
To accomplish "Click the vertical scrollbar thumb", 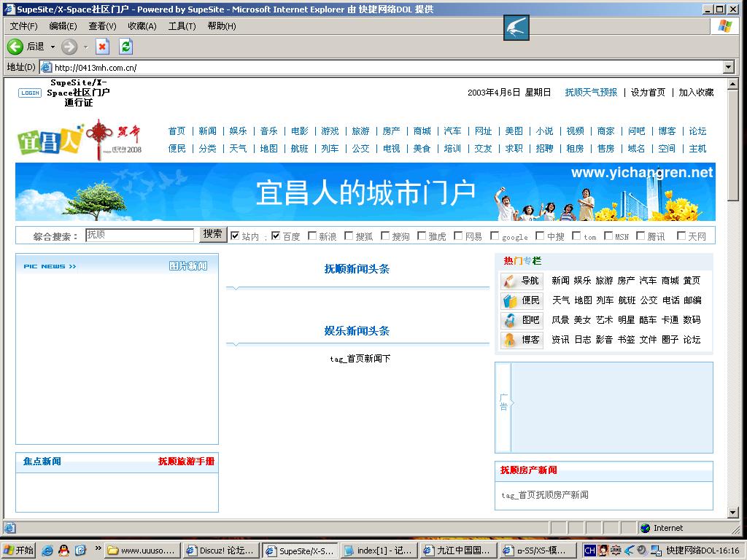I will pos(733,145).
